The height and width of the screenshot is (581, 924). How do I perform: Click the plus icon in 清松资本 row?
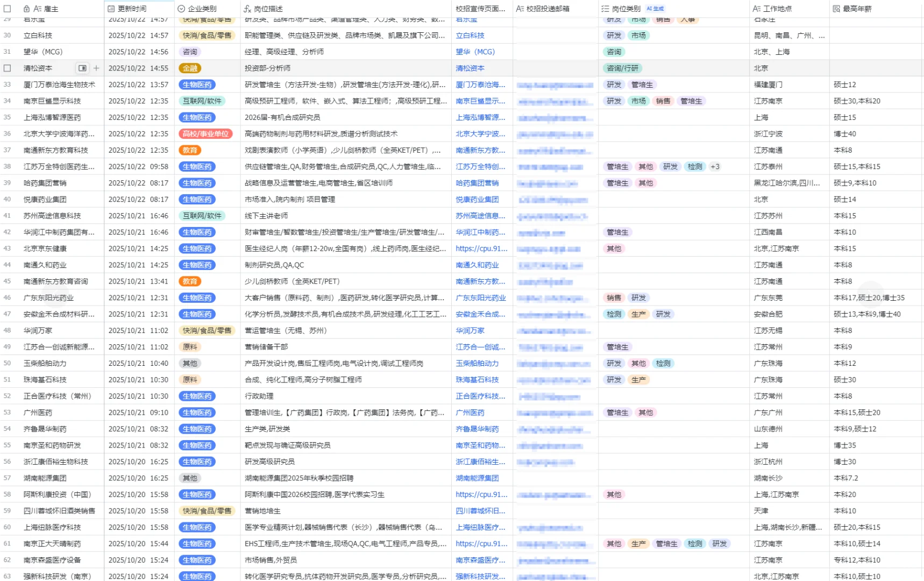96,68
